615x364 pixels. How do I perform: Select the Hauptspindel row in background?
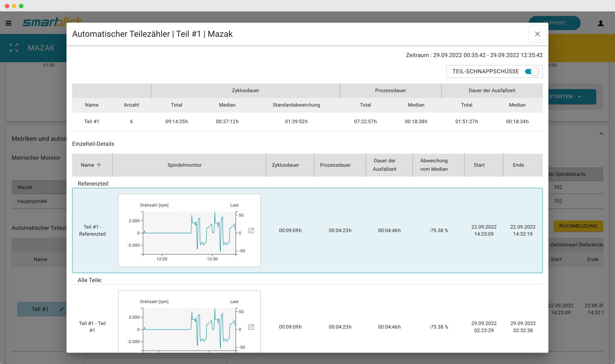click(39, 201)
